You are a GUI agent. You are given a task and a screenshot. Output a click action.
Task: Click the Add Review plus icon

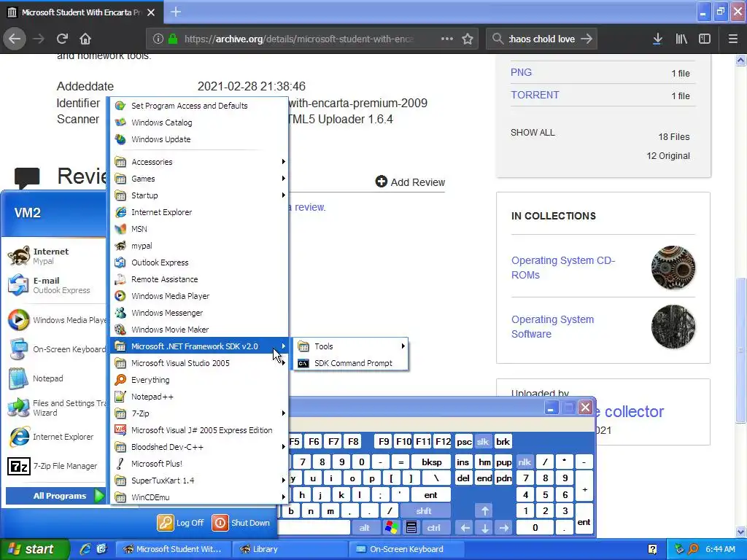[381, 182]
